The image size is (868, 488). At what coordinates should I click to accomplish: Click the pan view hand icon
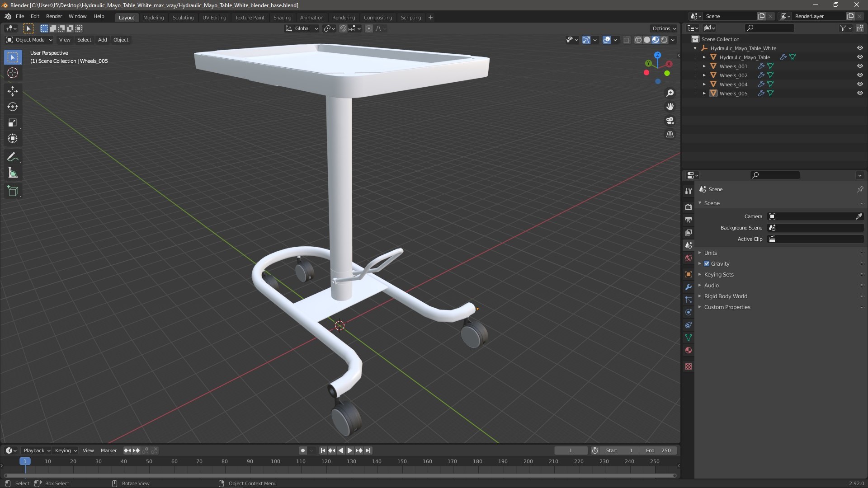[x=670, y=107]
